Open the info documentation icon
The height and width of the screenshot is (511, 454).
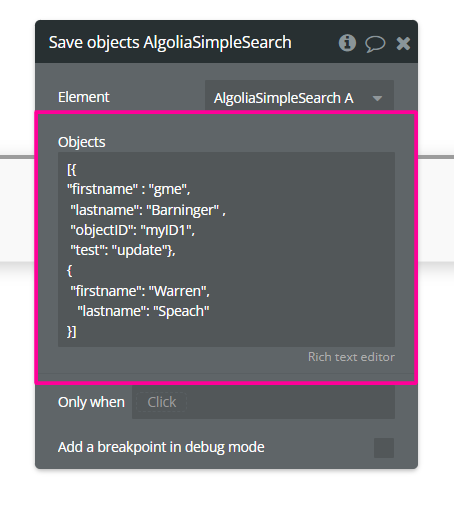347,43
